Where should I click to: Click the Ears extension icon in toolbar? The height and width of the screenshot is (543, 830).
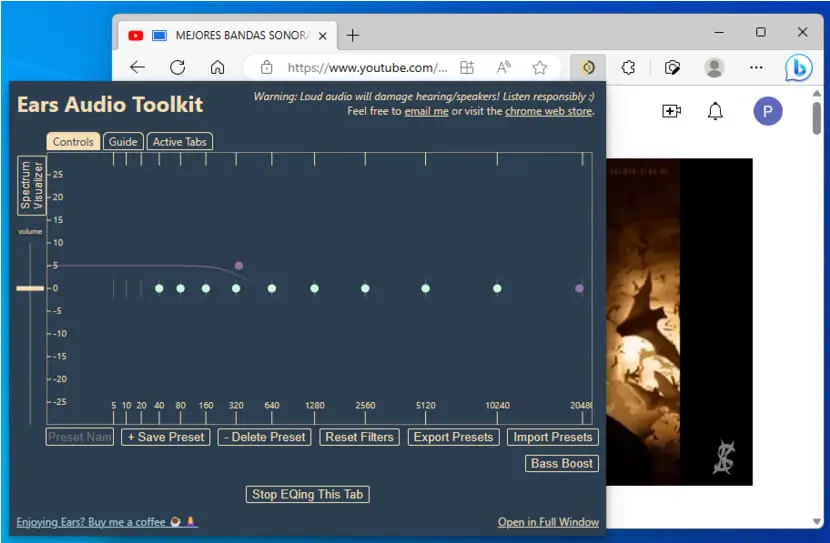click(x=588, y=68)
